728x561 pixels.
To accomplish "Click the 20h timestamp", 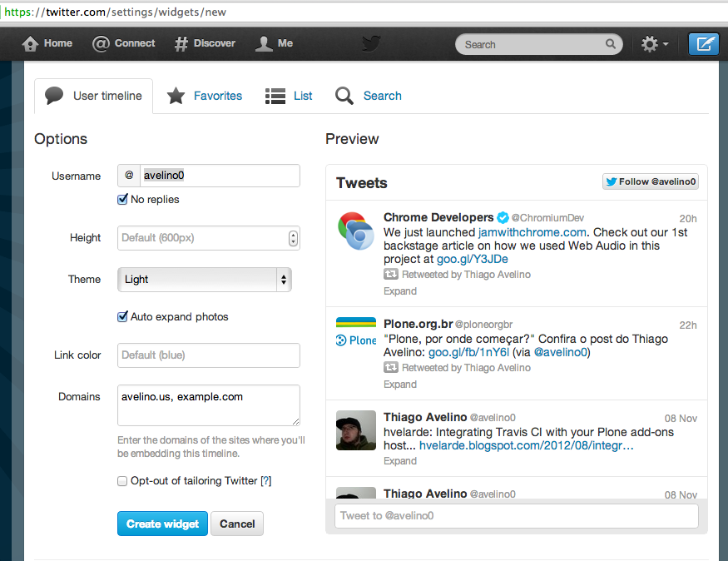I will [x=688, y=219].
